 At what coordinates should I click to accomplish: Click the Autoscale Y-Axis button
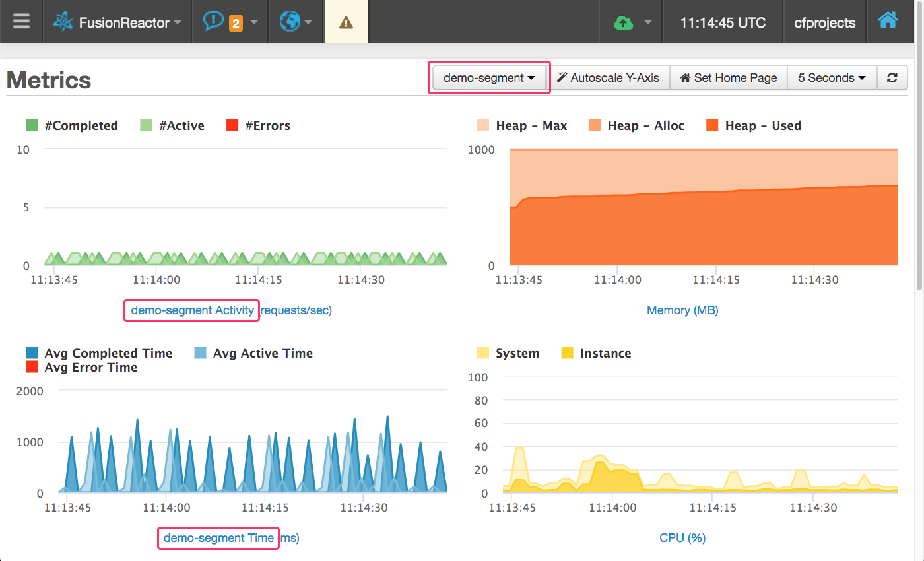608,78
